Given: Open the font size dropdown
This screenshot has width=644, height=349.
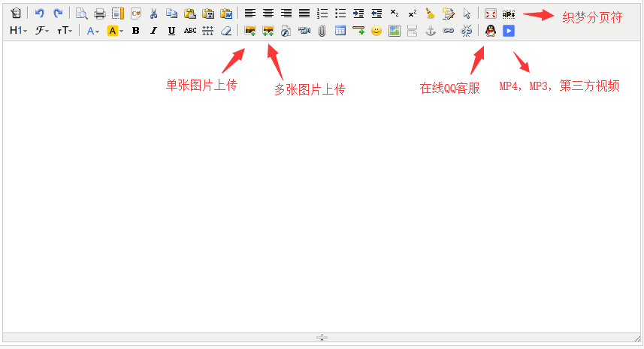Looking at the screenshot, I should pos(65,30).
